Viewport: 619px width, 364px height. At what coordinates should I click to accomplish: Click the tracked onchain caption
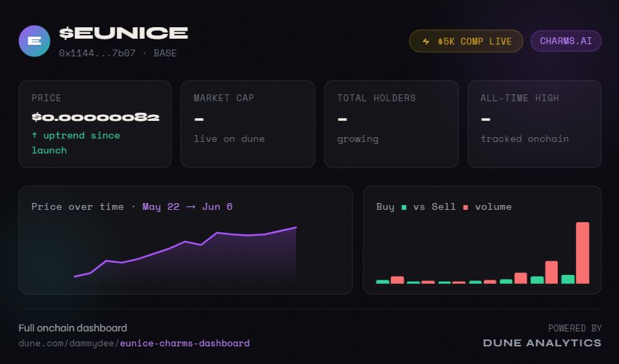coord(525,139)
